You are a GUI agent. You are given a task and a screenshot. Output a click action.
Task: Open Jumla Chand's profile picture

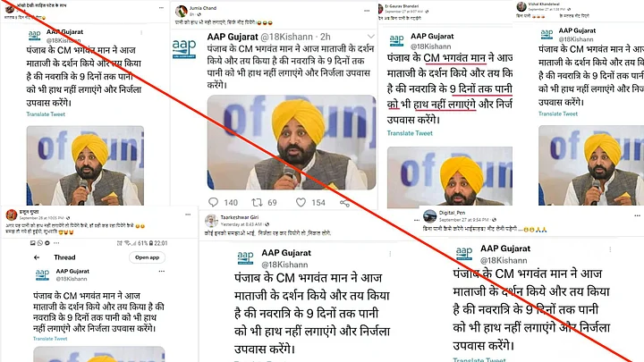click(181, 11)
